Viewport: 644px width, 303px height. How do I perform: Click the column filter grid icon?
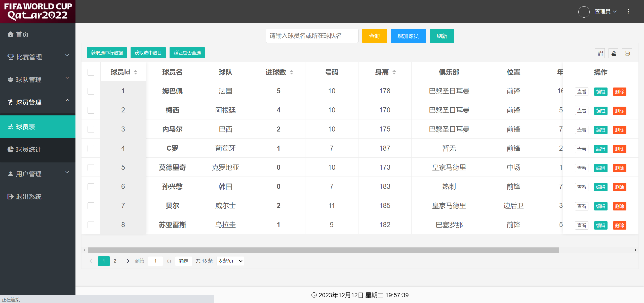(600, 53)
